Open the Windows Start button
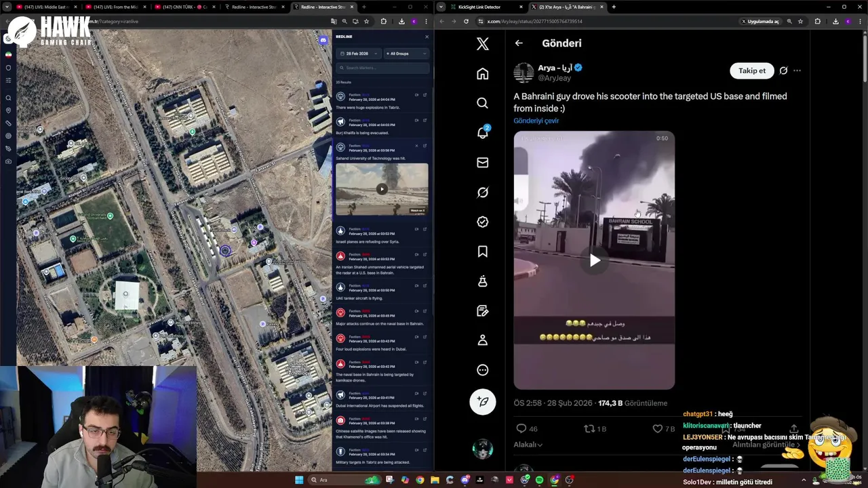Viewport: 868px width, 488px height. click(x=299, y=480)
